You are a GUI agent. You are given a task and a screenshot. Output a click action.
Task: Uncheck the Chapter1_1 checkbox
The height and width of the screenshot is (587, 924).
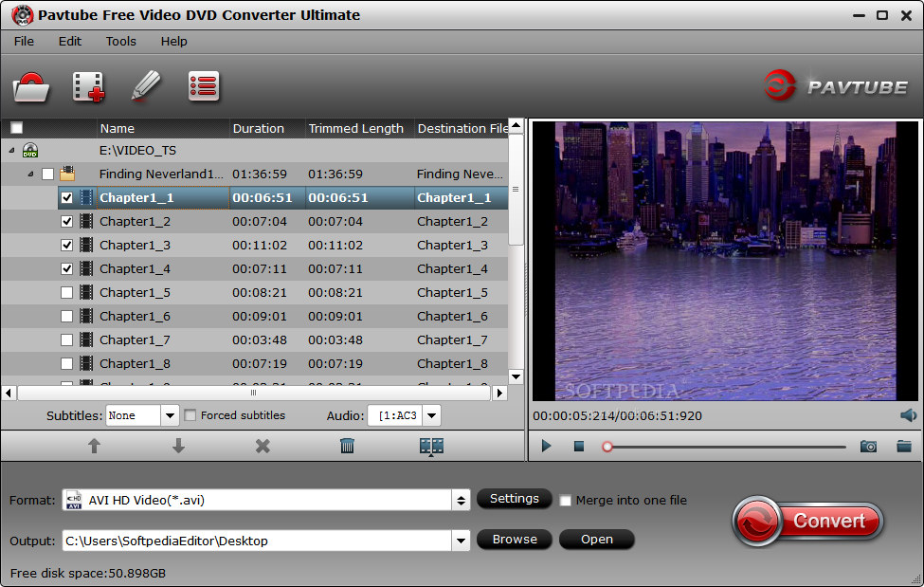click(x=66, y=197)
